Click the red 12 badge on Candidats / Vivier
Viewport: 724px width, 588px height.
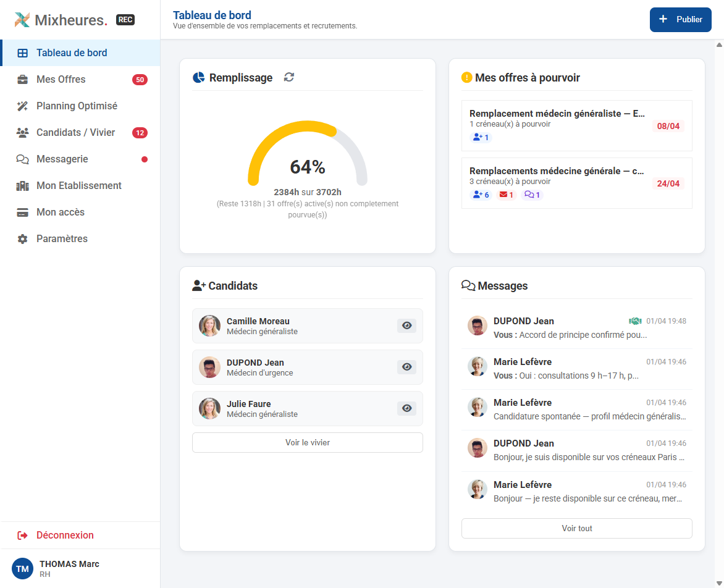(x=140, y=133)
